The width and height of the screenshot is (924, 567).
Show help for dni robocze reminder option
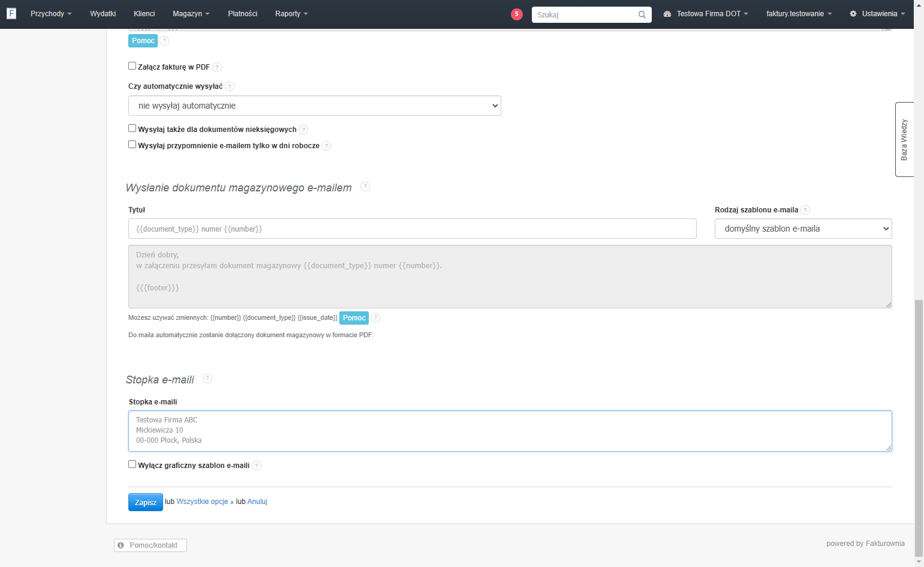(326, 146)
